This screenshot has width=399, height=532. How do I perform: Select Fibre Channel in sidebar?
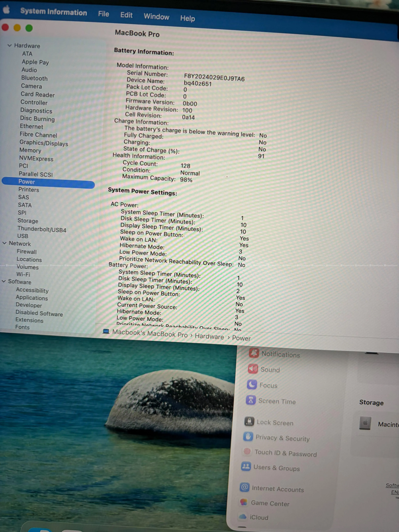(38, 135)
